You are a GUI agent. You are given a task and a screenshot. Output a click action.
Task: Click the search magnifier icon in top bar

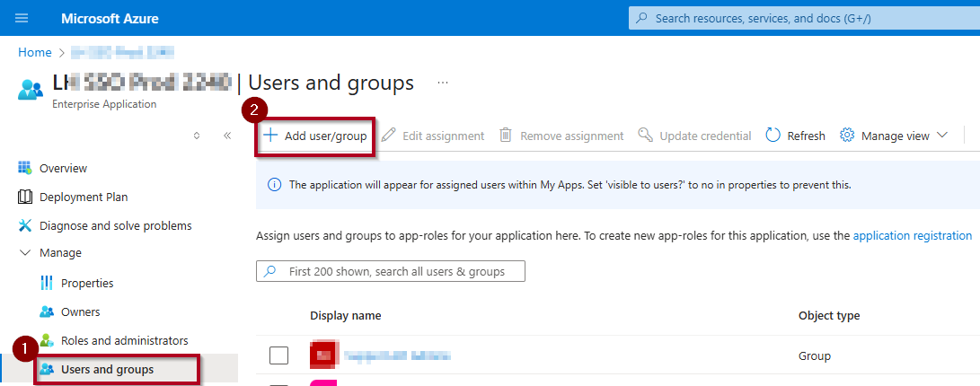click(641, 19)
